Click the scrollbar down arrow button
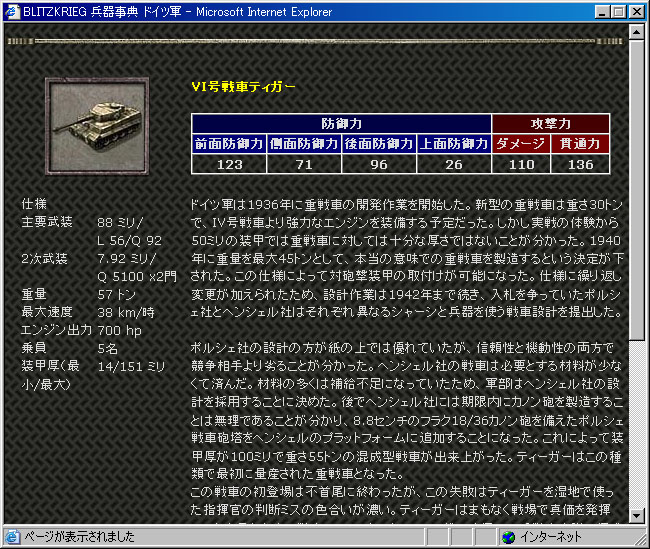The height and width of the screenshot is (549, 650). 637,515
